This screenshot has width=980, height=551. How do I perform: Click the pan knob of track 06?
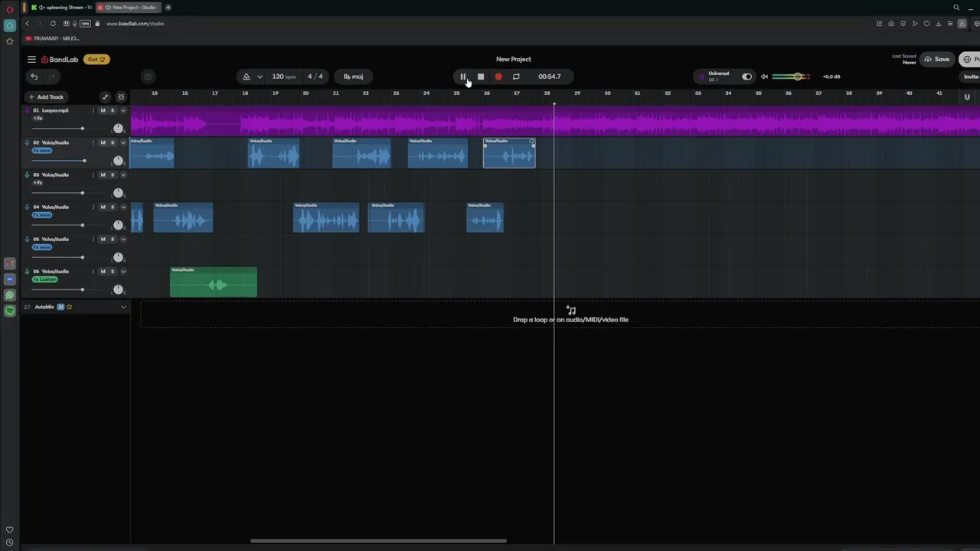click(x=118, y=289)
